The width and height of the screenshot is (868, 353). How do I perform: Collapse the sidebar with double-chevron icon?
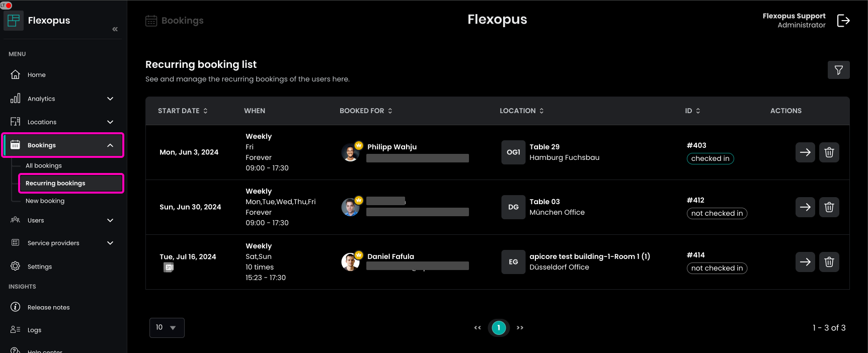pos(115,29)
